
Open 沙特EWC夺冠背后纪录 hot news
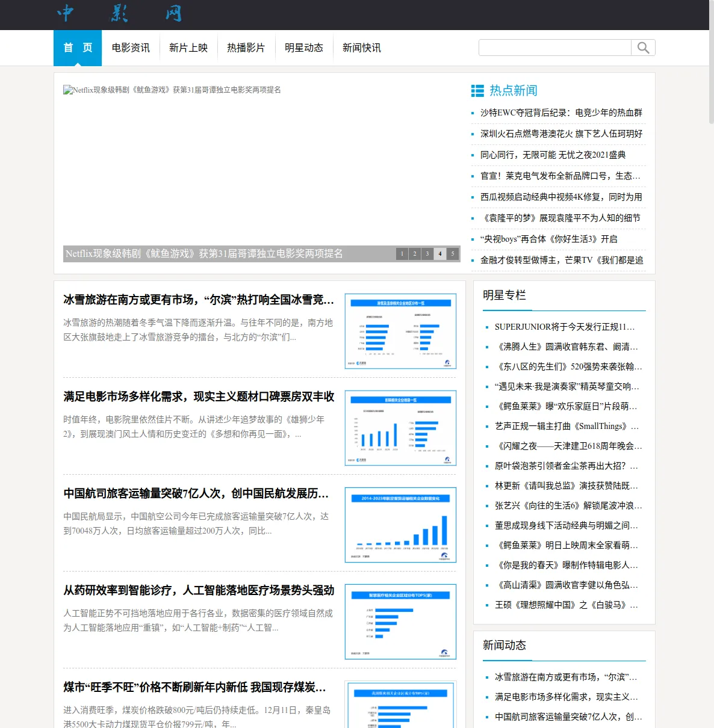click(561, 113)
